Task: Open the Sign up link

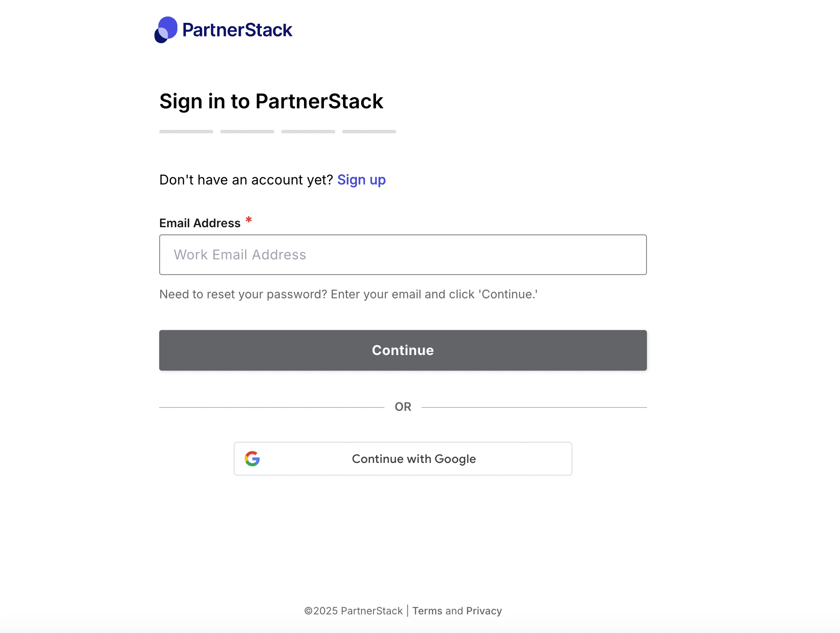Action: point(362,180)
